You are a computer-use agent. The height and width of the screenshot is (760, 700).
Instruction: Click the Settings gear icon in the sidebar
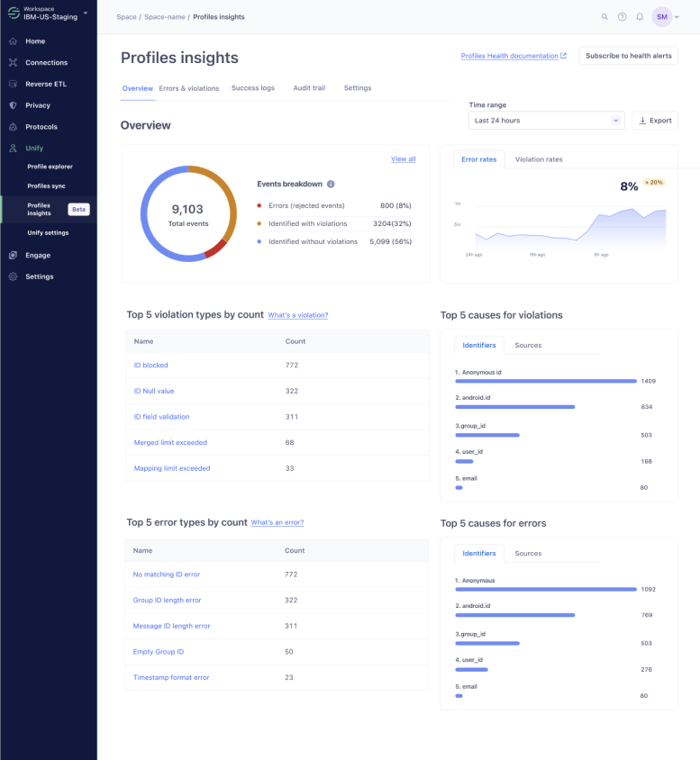(x=14, y=276)
